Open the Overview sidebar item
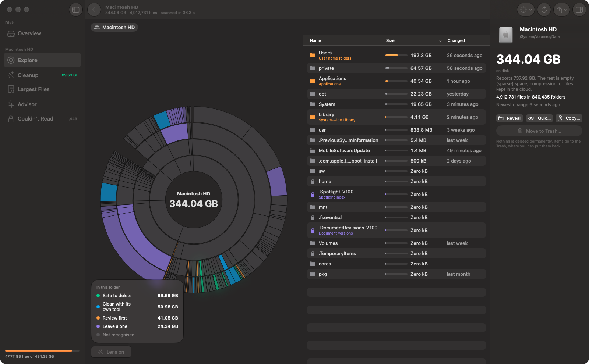 [42, 33]
